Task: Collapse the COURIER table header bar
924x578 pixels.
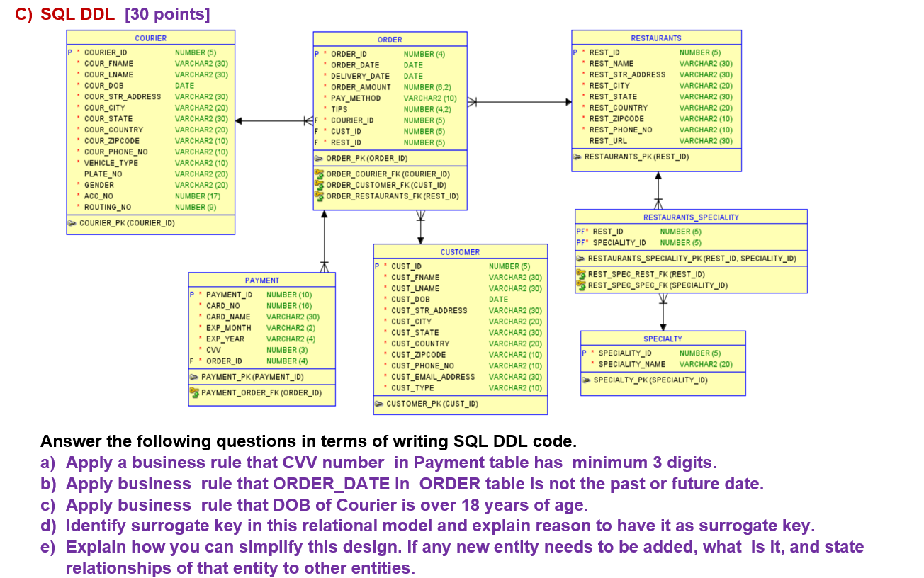Action: (x=150, y=38)
